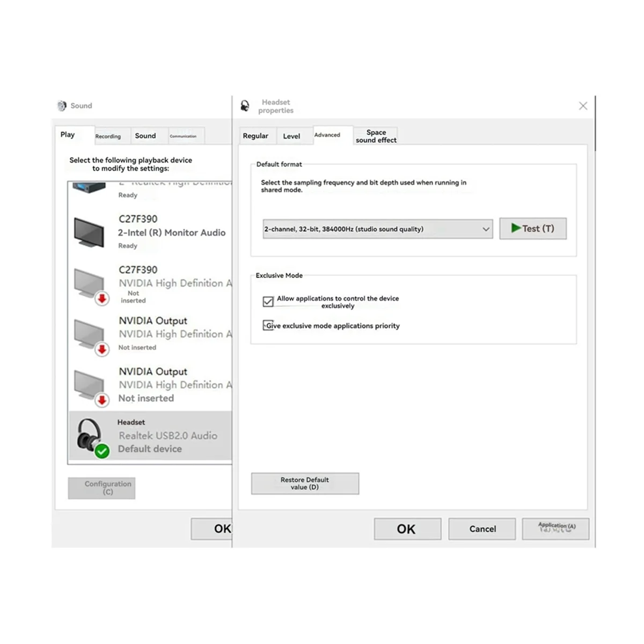The height and width of the screenshot is (644, 644).
Task: Select the Realtek USB2.0 Audio text
Action: 168,436
